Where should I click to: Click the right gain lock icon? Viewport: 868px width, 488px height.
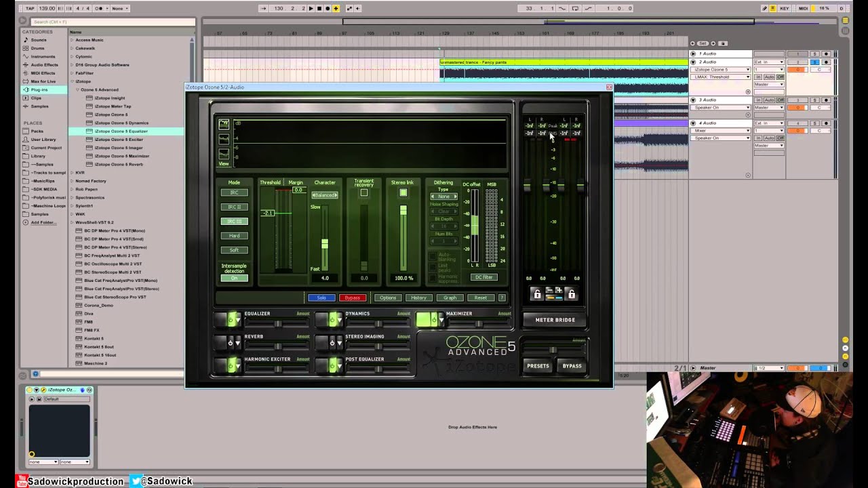point(571,294)
